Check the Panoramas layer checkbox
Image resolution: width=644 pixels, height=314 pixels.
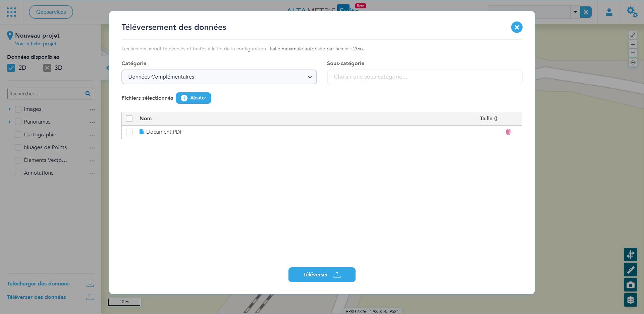click(18, 122)
